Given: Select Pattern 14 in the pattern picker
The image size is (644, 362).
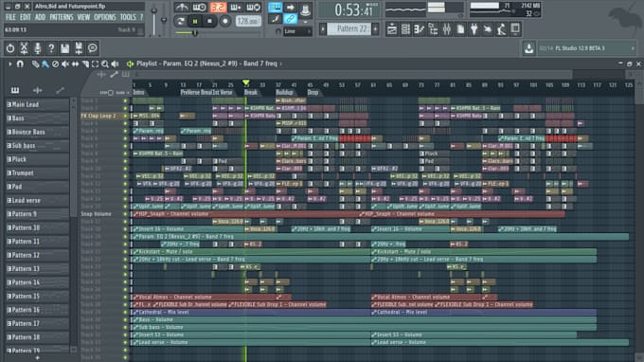Looking at the screenshot, I should pyautogui.click(x=37, y=282).
